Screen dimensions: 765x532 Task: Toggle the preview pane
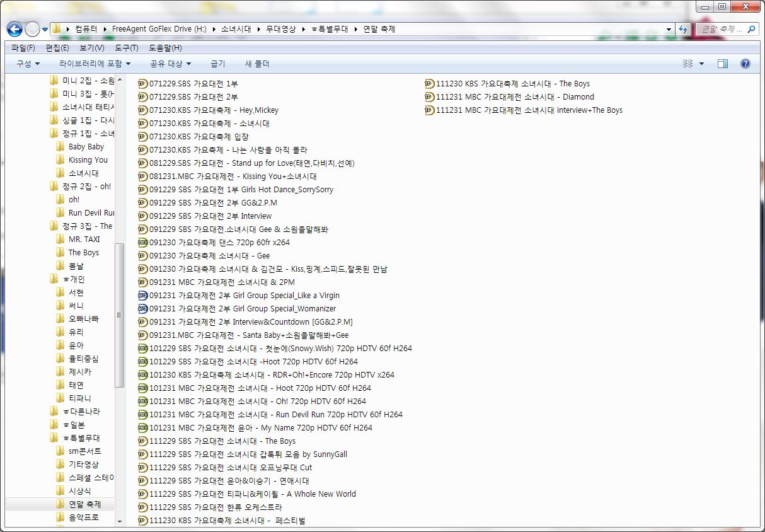click(722, 63)
